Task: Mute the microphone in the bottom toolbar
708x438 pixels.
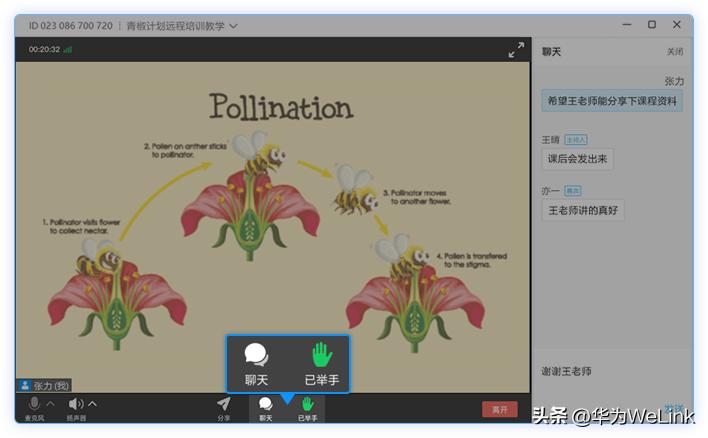Action: coord(34,408)
